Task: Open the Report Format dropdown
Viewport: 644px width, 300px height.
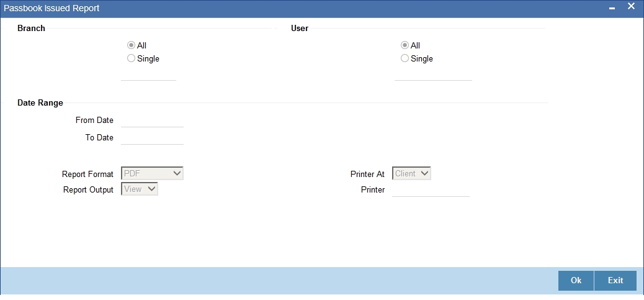Action: coord(153,173)
